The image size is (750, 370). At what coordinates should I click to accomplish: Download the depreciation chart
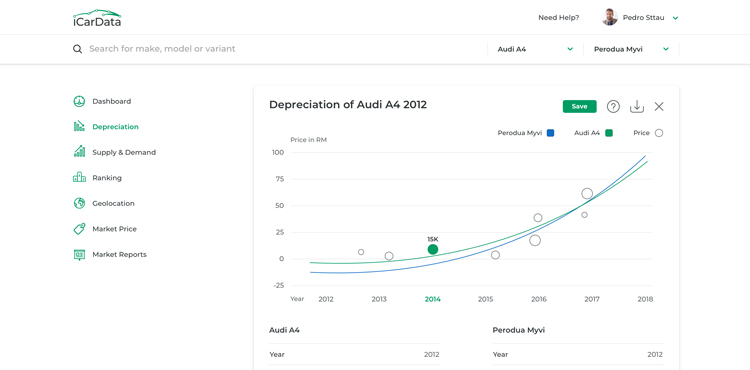[637, 107]
